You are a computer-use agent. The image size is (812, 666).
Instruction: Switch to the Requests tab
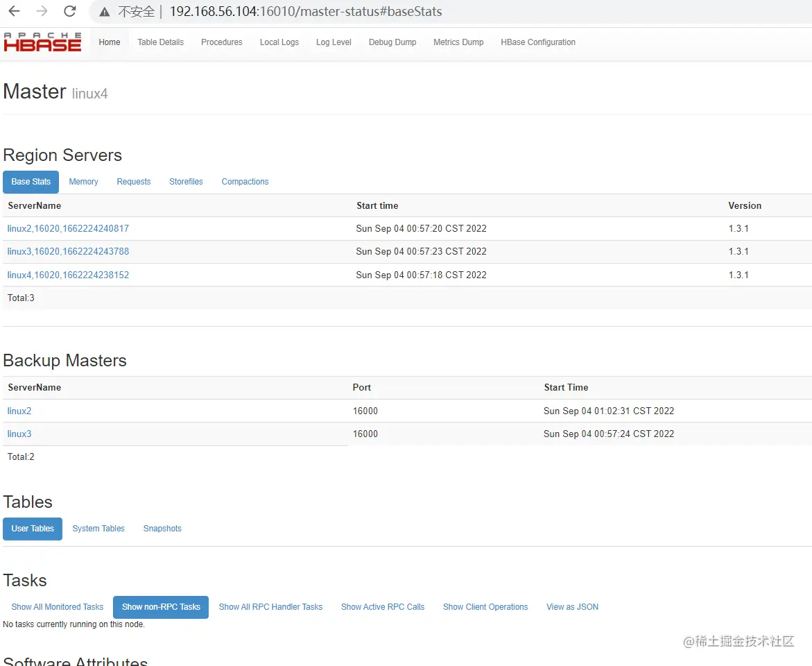(134, 182)
